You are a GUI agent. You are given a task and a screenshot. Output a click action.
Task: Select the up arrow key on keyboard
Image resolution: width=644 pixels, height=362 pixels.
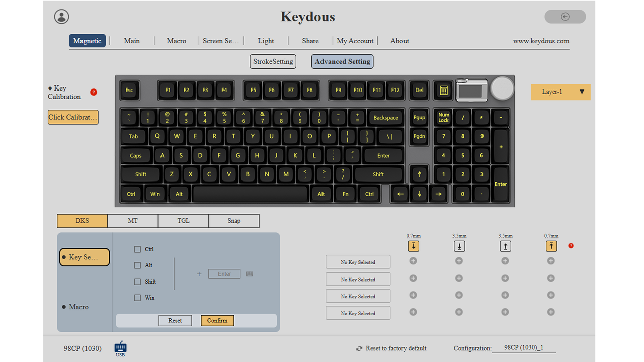419,174
